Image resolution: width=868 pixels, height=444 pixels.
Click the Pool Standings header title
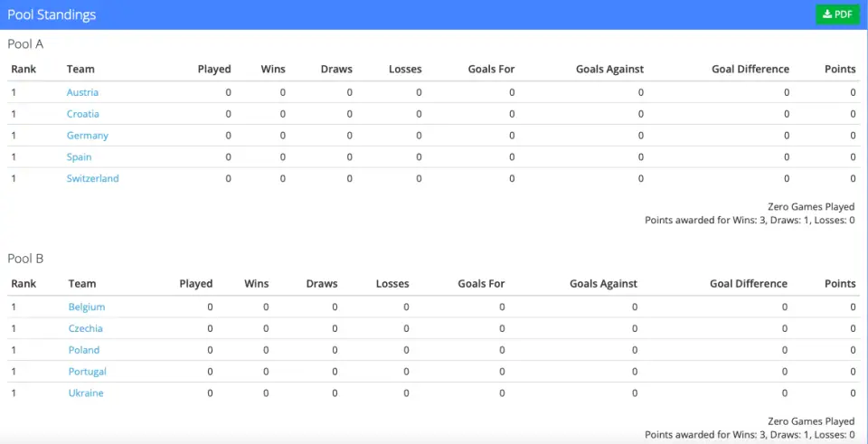(x=52, y=14)
